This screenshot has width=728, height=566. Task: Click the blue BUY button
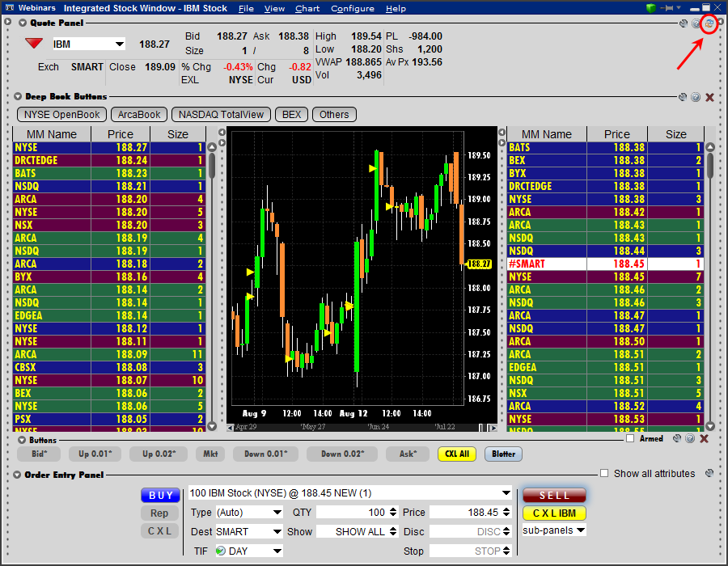161,495
